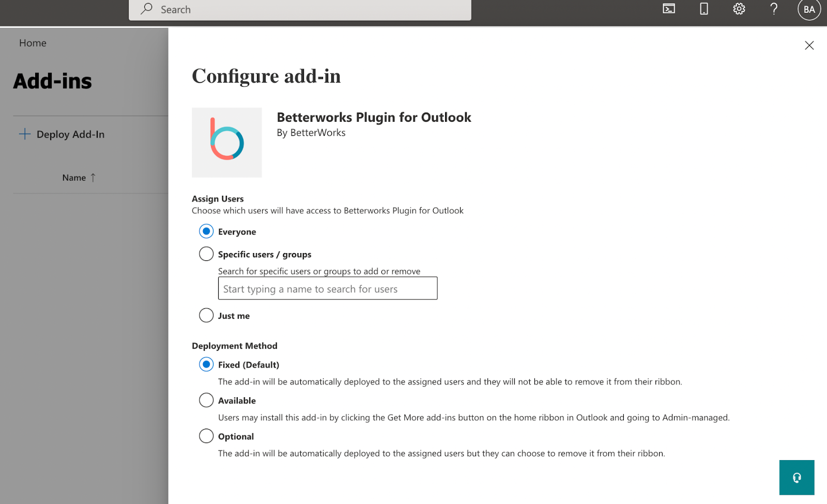Select Specific users / groups option
The image size is (827, 504).
point(206,254)
